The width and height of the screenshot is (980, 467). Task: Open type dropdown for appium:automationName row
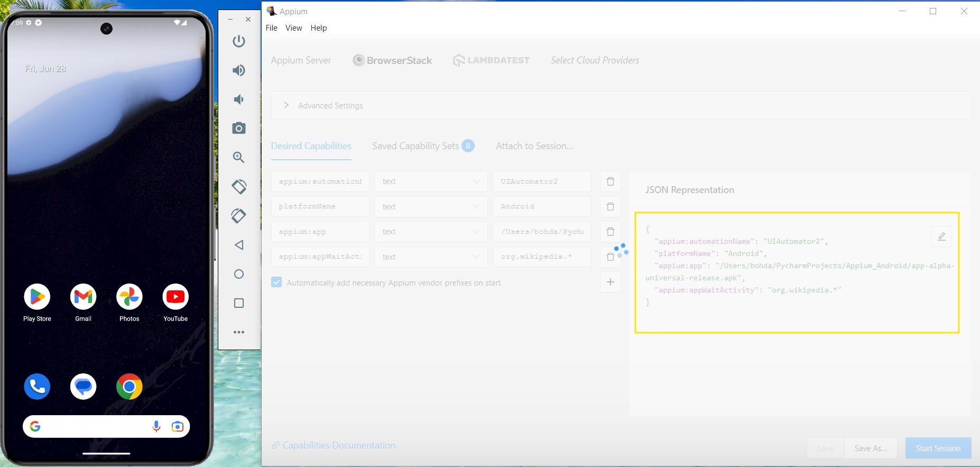[x=431, y=181]
